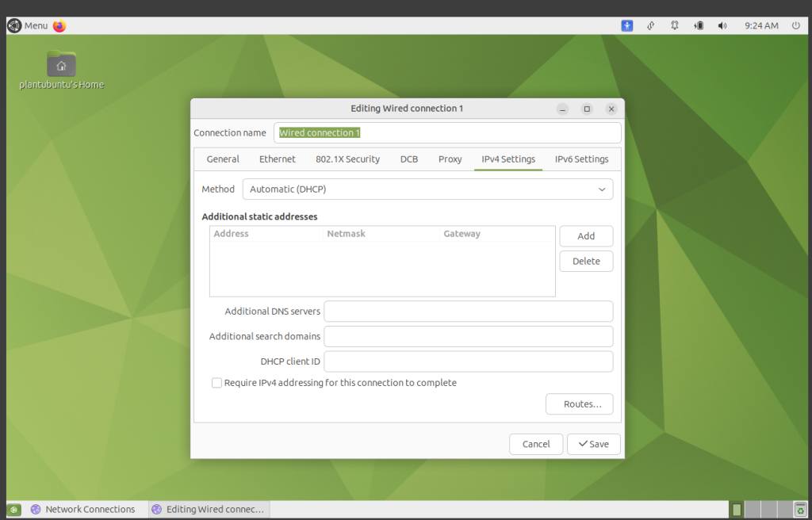Switch to Network Connections window in the taskbar
The width and height of the screenshot is (812, 520).
[x=82, y=510]
